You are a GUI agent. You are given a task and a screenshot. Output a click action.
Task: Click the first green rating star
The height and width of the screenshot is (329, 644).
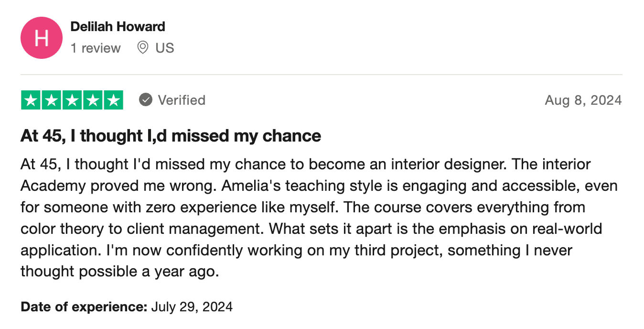[x=31, y=100]
